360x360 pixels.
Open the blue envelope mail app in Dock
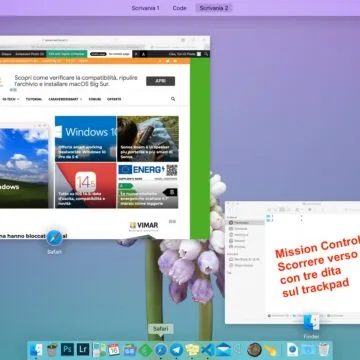click(224, 350)
